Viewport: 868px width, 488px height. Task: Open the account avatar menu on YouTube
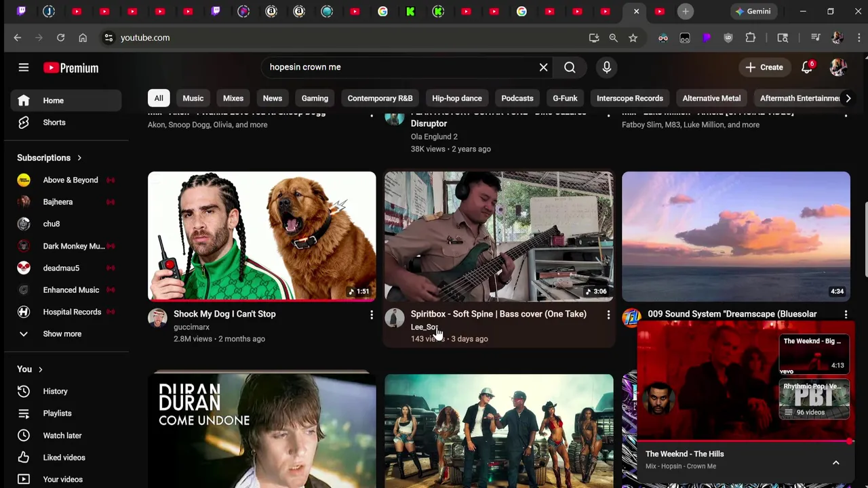tap(838, 67)
